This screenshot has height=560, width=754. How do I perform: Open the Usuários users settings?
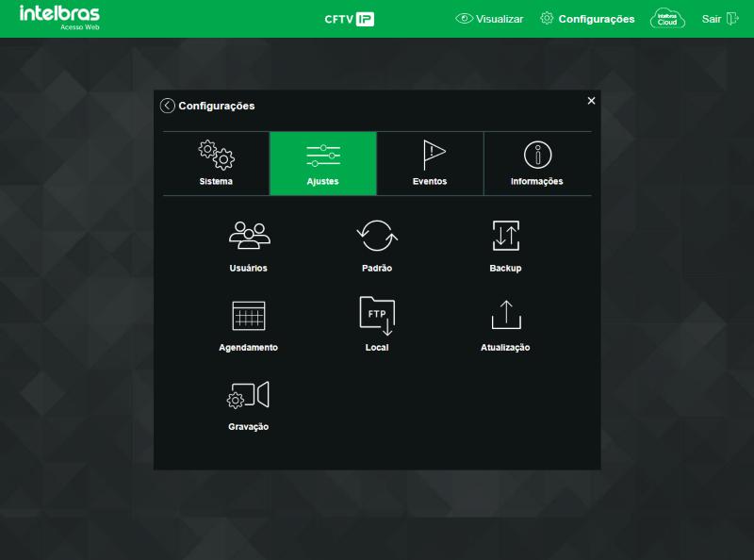point(249,246)
